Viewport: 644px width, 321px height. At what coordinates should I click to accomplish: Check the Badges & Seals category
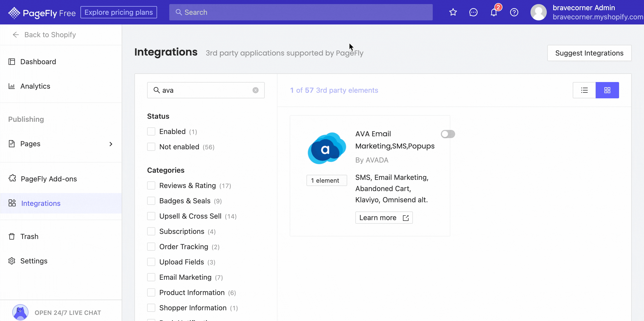point(151,201)
